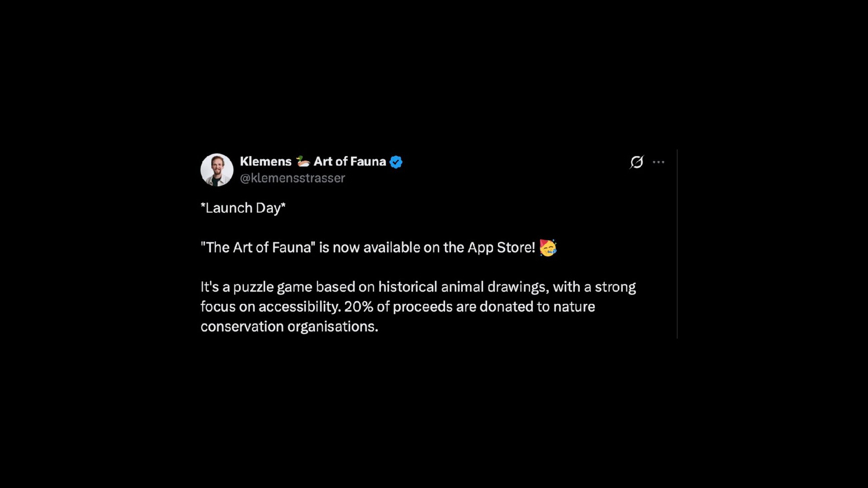This screenshot has height=488, width=868.
Task: Click the blue verified checkmark badge
Action: click(396, 162)
